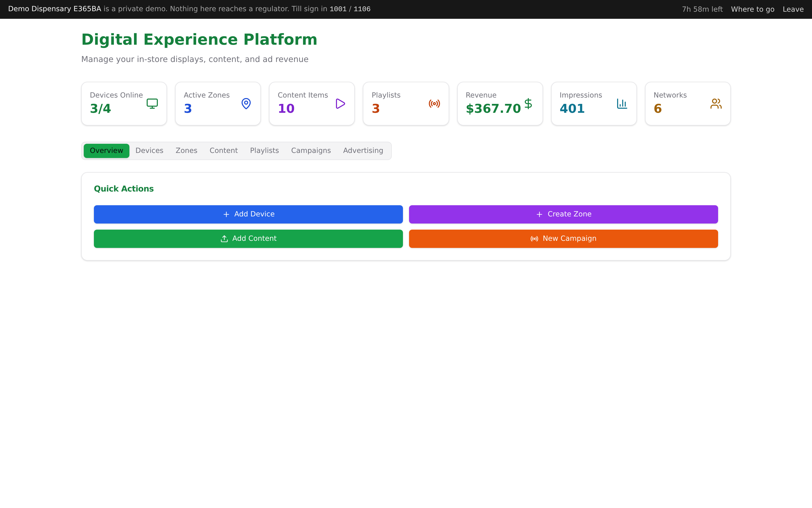The image size is (812, 508).
Task: Click the Create Zone button label
Action: click(x=569, y=214)
